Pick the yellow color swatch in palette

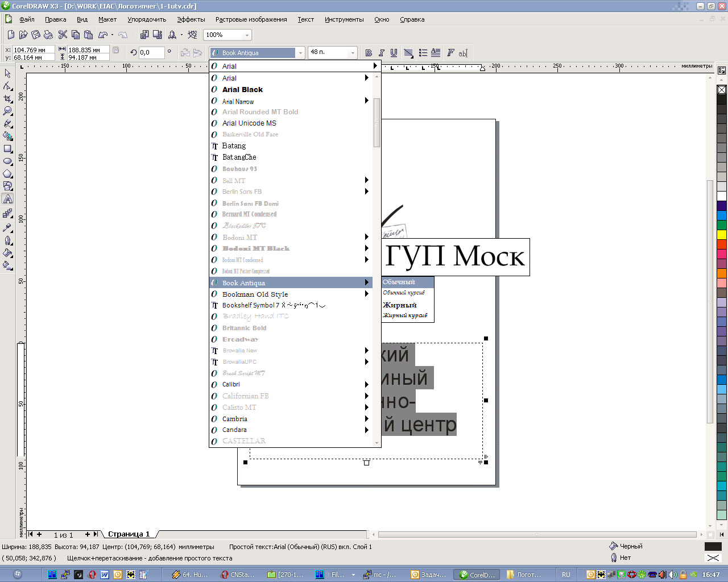coord(722,235)
